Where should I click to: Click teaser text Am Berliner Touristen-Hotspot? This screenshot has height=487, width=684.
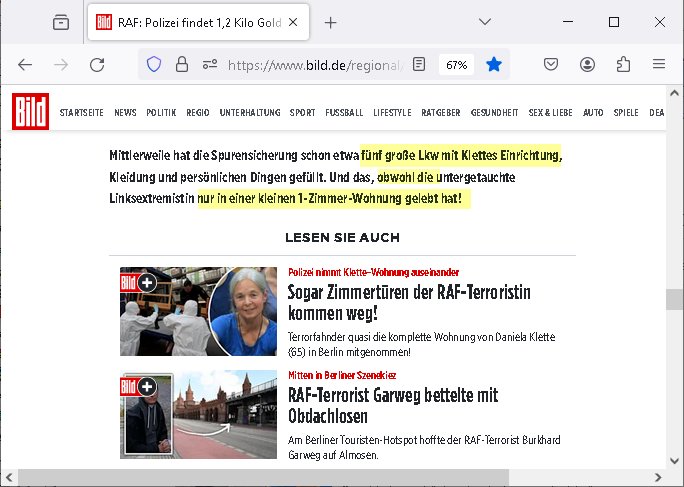[424, 447]
